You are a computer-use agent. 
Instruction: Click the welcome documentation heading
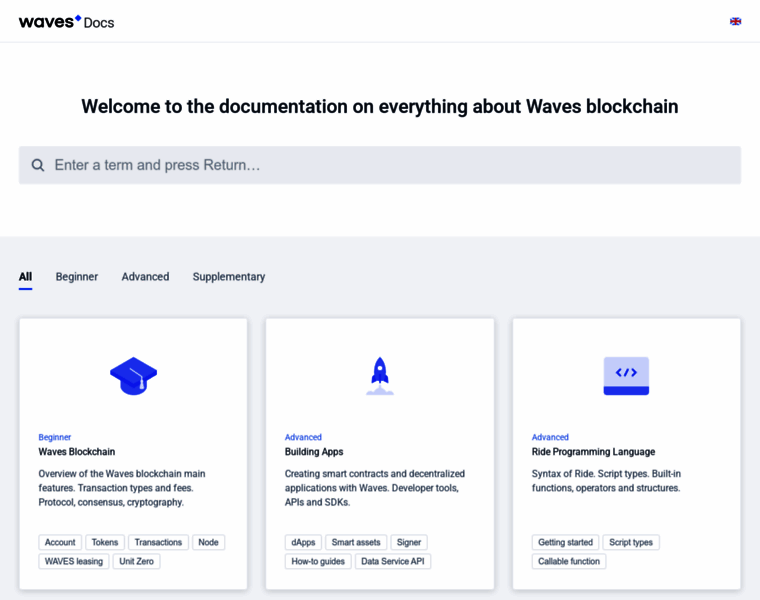point(380,107)
